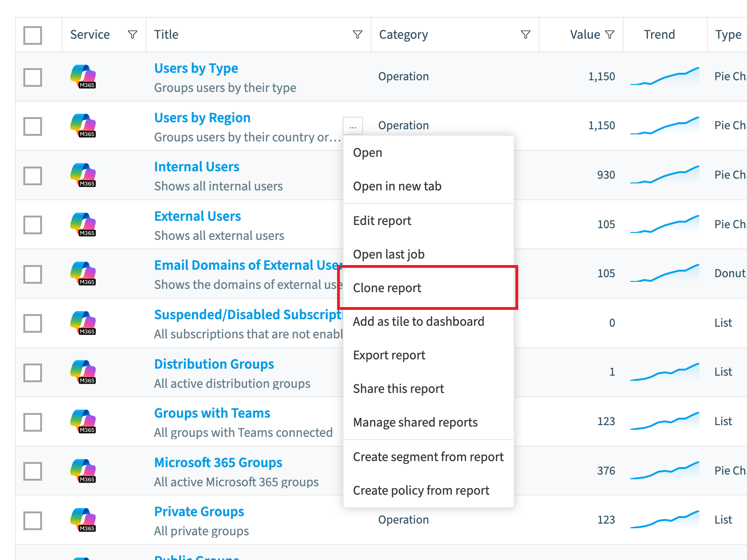
Task: Select Open last job menu item
Action: pyautogui.click(x=429, y=254)
